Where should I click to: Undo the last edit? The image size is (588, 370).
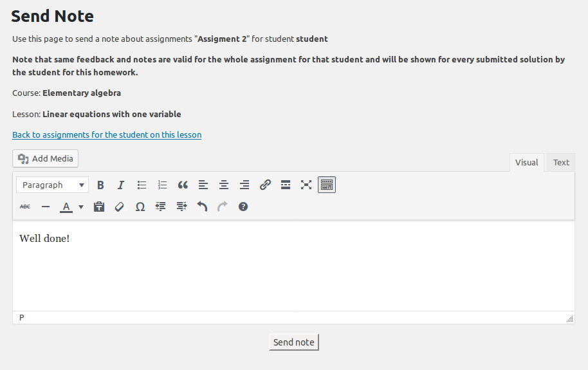point(202,207)
